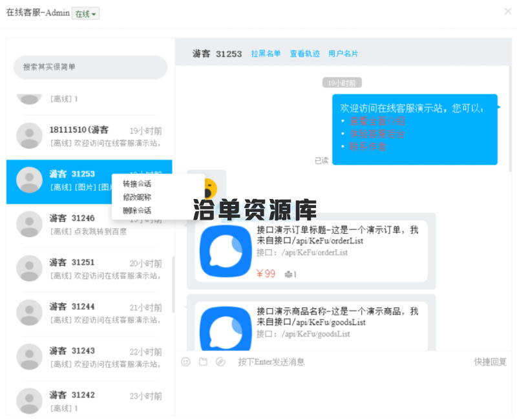The image size is (517, 420).
Task: Choose 修改昵称 from context menu
Action: point(137,197)
